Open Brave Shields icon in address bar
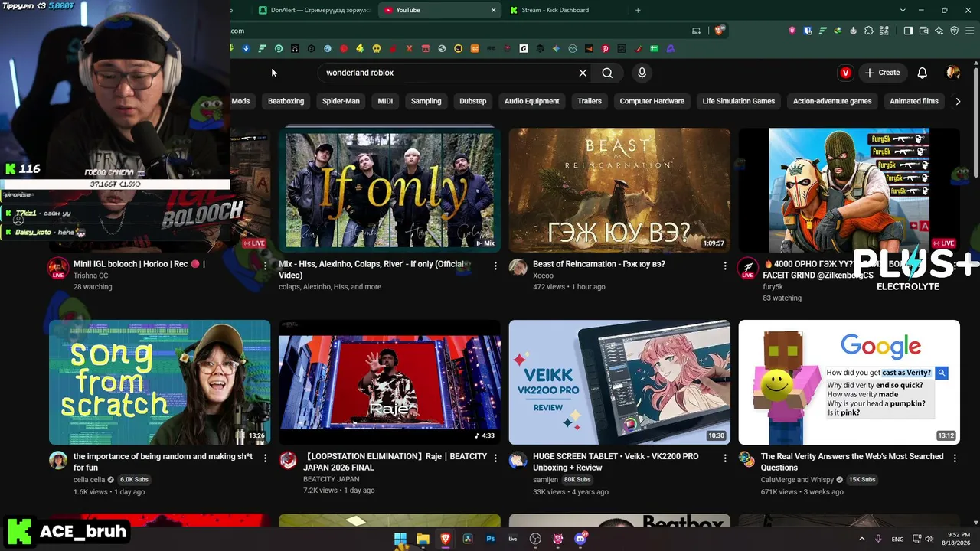Image resolution: width=980 pixels, height=551 pixels. (x=719, y=31)
